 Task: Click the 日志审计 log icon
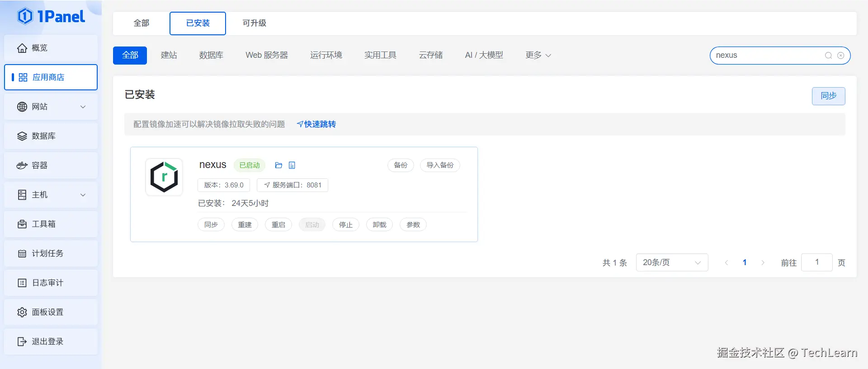click(22, 283)
